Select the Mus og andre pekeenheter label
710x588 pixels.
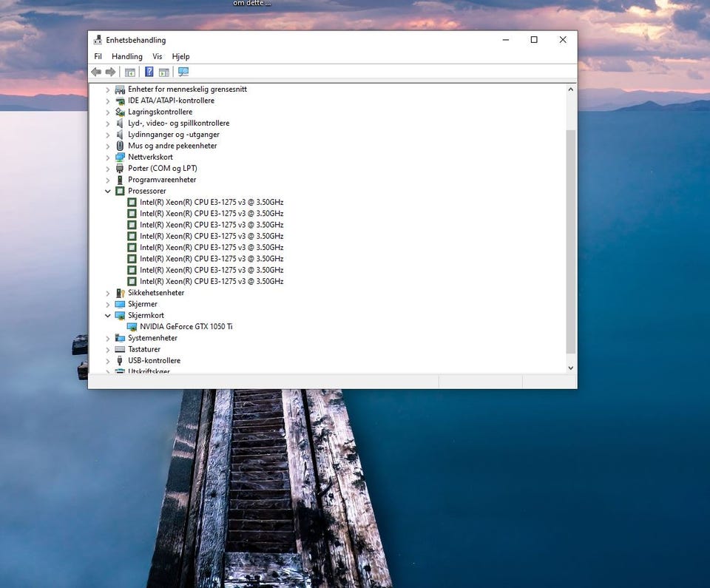pyautogui.click(x=172, y=146)
